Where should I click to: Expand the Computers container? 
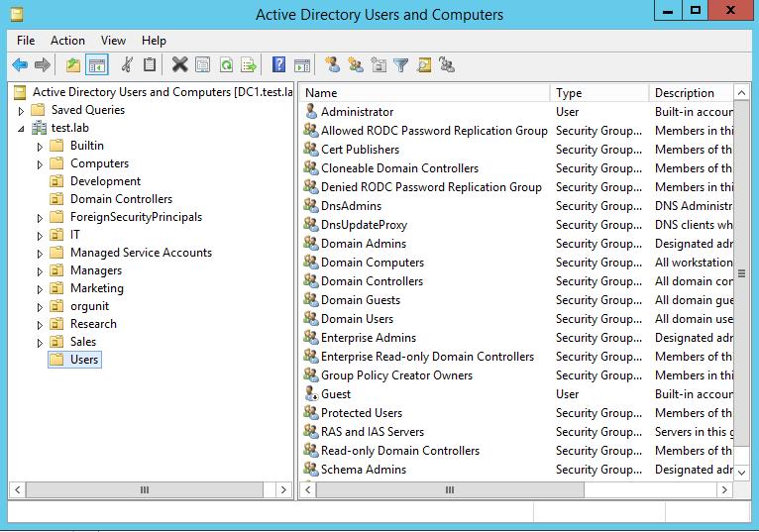40,164
